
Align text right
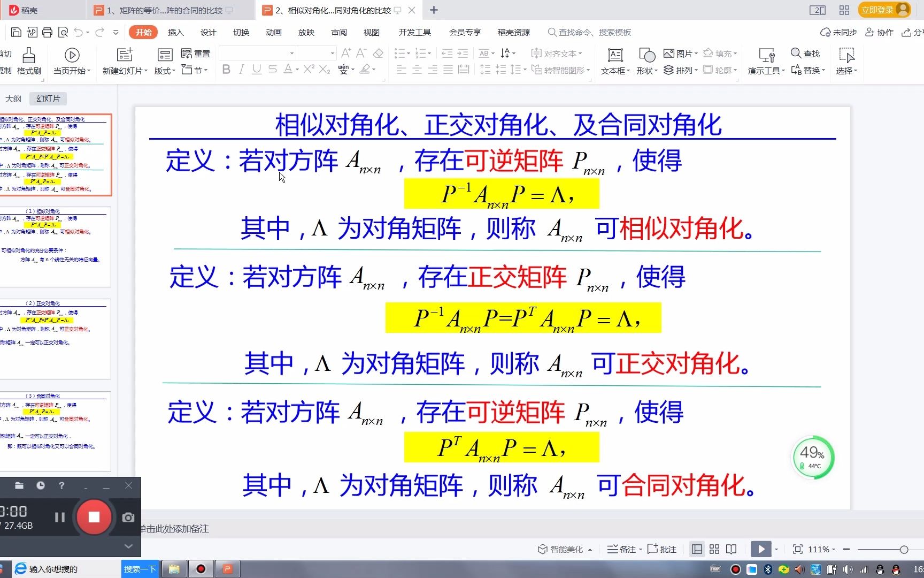click(x=433, y=70)
